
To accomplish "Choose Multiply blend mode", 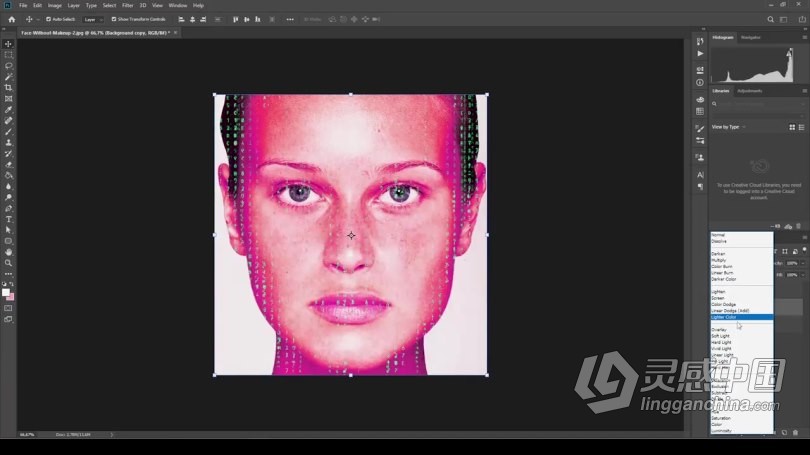I will point(742,260).
